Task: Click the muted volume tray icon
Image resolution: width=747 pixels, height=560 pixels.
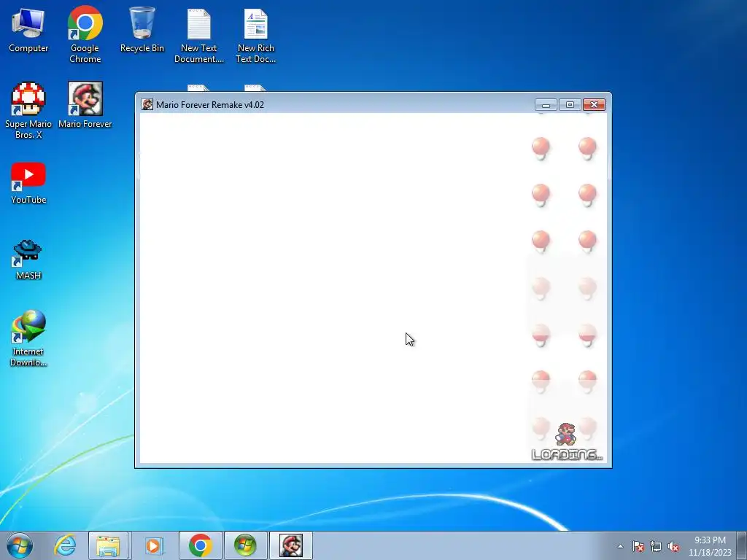Action: click(673, 546)
